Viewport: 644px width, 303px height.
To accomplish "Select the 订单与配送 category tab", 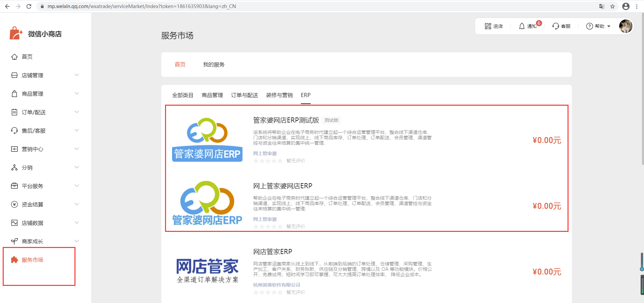I will point(245,95).
